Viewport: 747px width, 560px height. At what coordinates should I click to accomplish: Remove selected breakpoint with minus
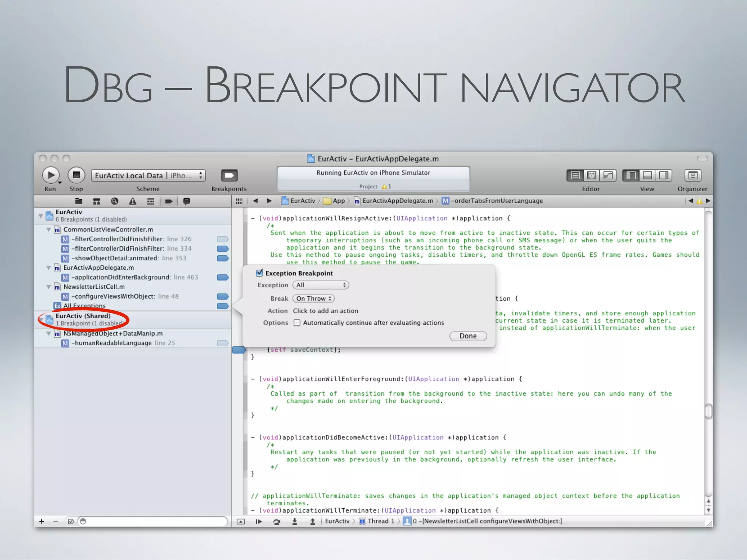click(55, 521)
